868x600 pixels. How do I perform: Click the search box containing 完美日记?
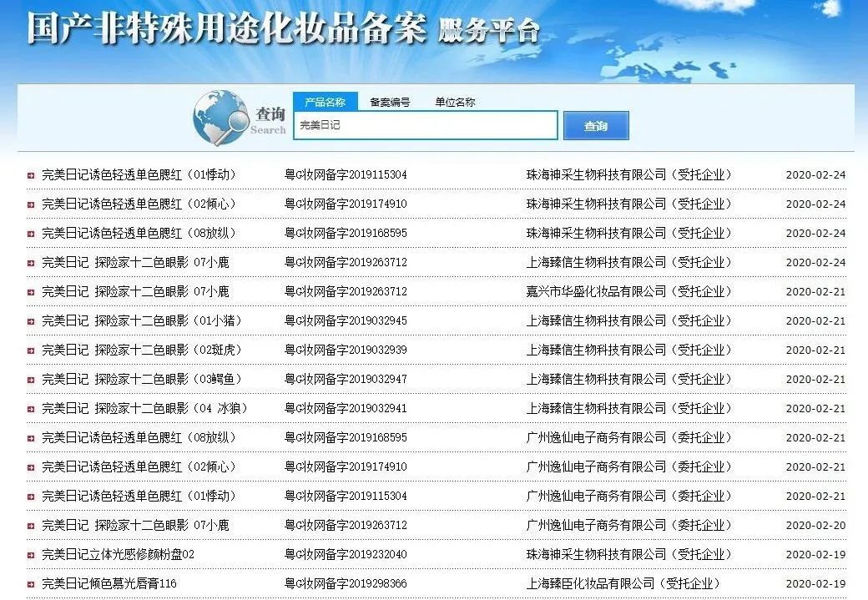425,125
